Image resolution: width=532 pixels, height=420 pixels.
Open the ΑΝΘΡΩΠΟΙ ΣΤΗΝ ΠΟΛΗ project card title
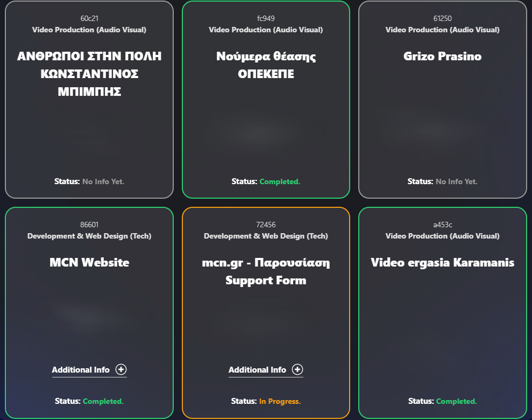pos(89,74)
